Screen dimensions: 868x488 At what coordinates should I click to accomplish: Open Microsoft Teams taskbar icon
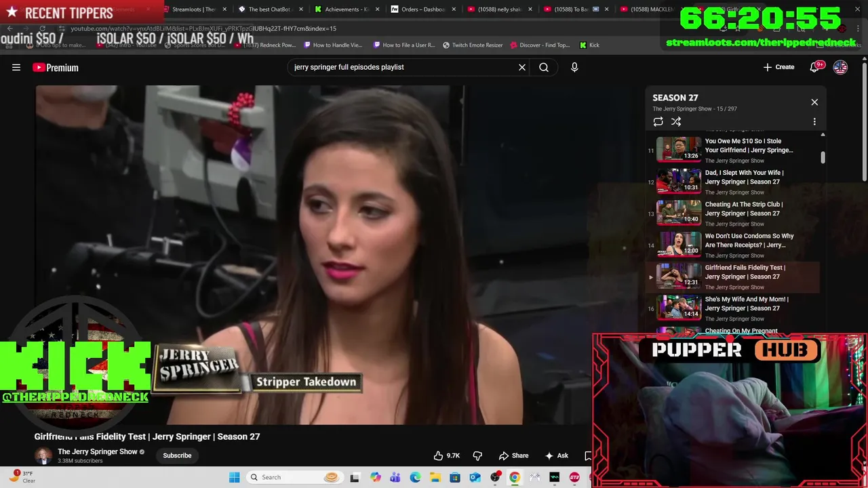(x=395, y=477)
